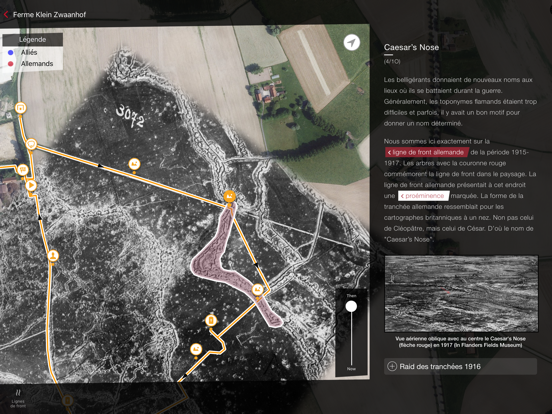Click the dimmed marker below the map panel

pos(68,401)
